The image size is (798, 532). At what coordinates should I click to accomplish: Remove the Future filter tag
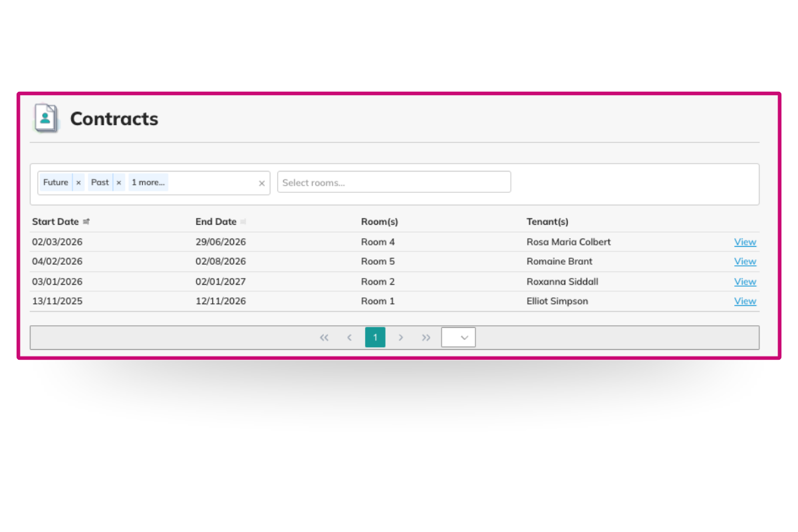(x=78, y=182)
